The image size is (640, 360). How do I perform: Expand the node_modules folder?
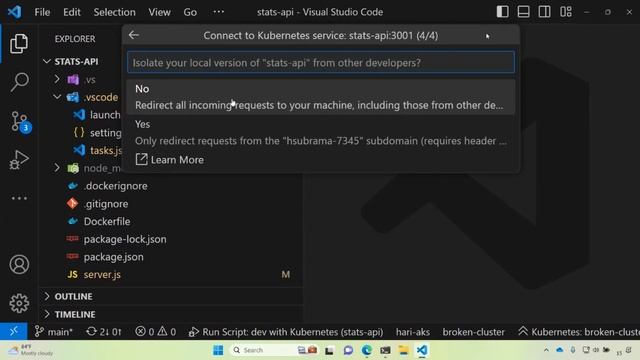pyautogui.click(x=57, y=168)
